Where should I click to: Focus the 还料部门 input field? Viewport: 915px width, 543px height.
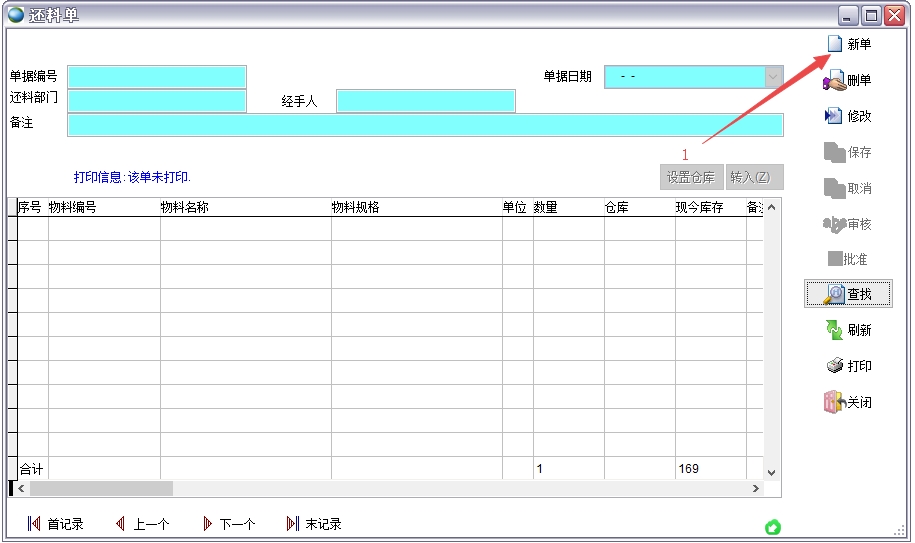pos(157,101)
